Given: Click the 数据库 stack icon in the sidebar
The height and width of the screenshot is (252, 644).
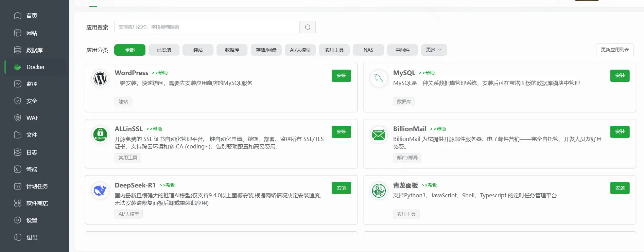Looking at the screenshot, I should (x=18, y=50).
